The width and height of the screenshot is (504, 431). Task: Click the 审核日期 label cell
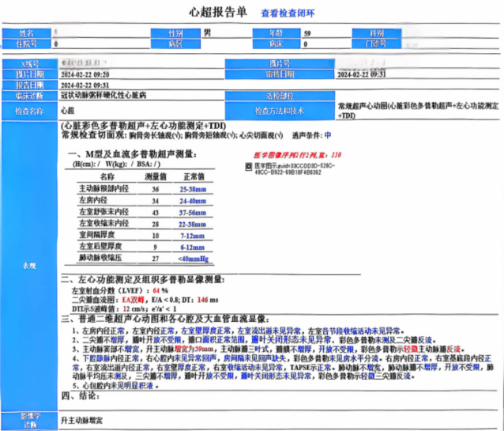pyautogui.click(x=280, y=74)
